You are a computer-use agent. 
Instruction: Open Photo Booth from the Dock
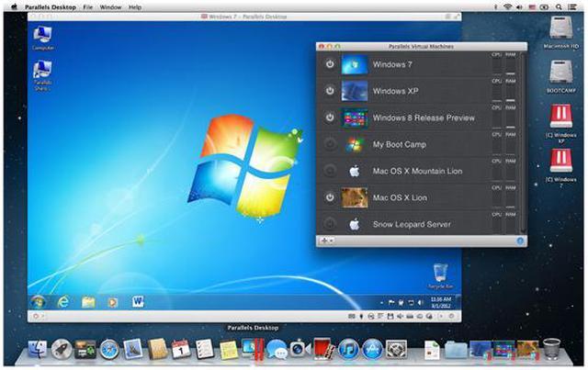click(x=324, y=349)
